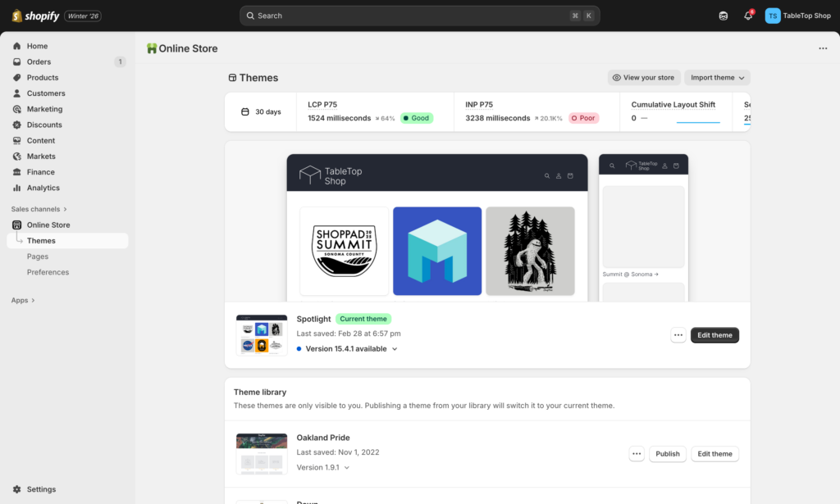Focus the Search input field

419,16
